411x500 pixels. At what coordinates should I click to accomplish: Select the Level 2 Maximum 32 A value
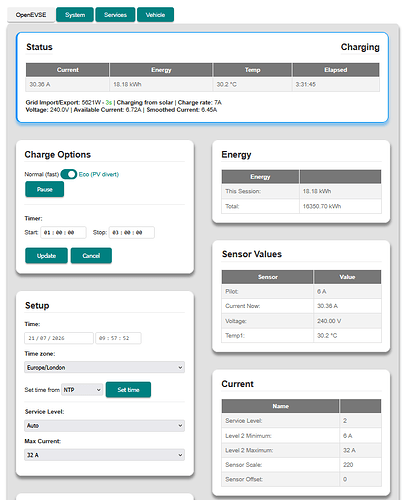(349, 450)
